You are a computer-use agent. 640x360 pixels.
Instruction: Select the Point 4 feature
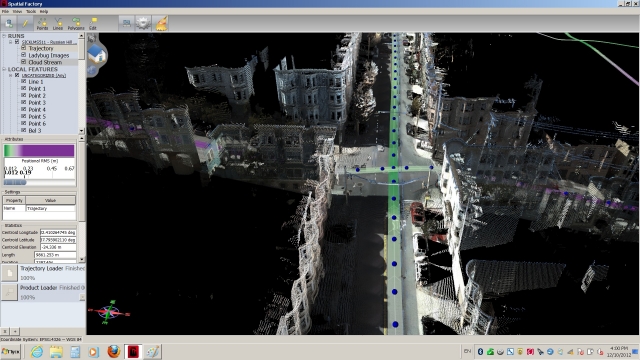[37, 109]
